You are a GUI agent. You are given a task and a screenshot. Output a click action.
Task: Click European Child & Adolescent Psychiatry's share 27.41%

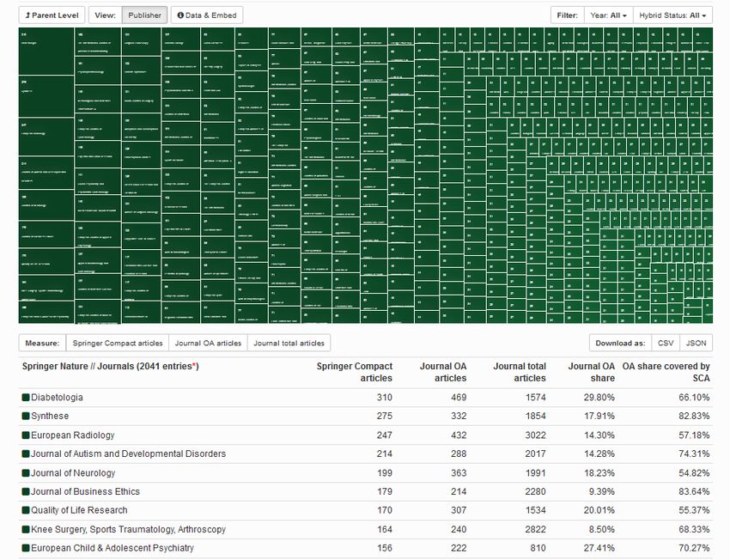[599, 548]
